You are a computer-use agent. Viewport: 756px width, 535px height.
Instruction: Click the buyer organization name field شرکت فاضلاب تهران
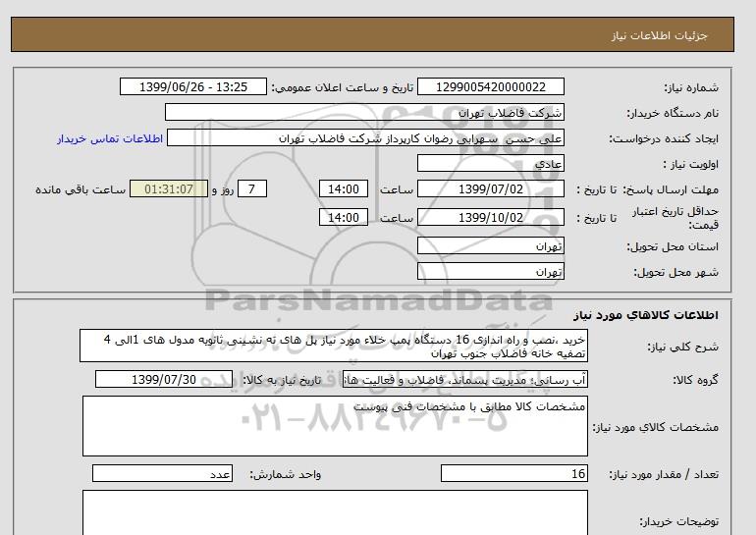(x=364, y=112)
